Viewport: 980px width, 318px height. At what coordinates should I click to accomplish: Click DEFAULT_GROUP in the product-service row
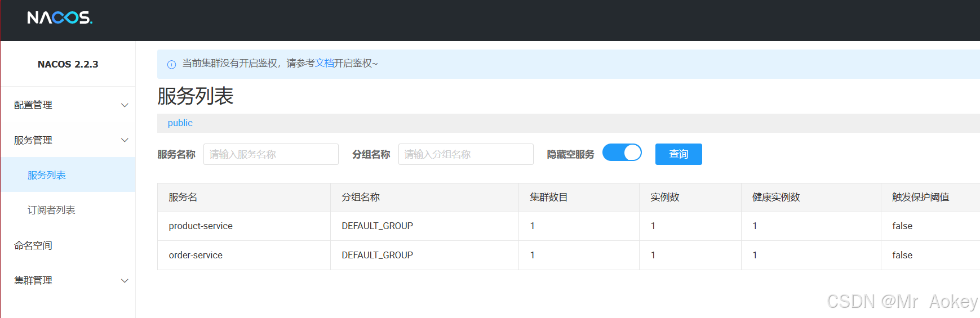pyautogui.click(x=377, y=226)
